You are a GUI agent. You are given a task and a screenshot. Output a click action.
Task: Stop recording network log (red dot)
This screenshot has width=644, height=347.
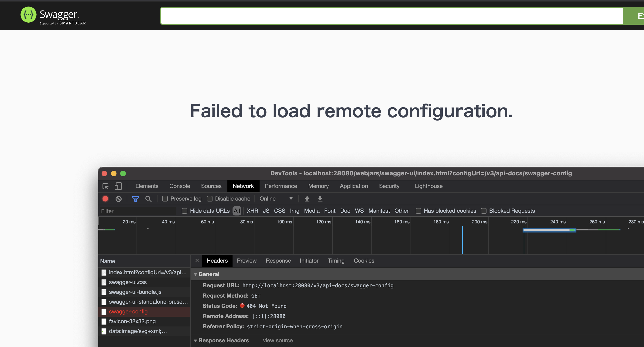coord(105,199)
